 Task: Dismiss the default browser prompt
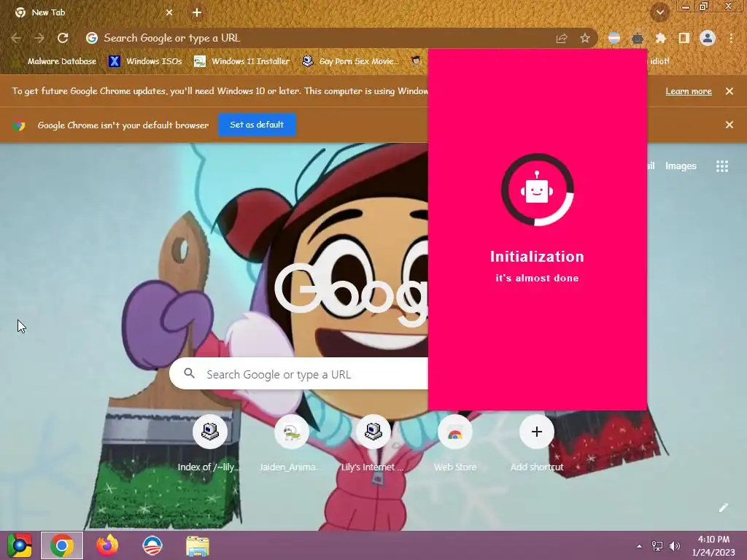[x=729, y=125]
